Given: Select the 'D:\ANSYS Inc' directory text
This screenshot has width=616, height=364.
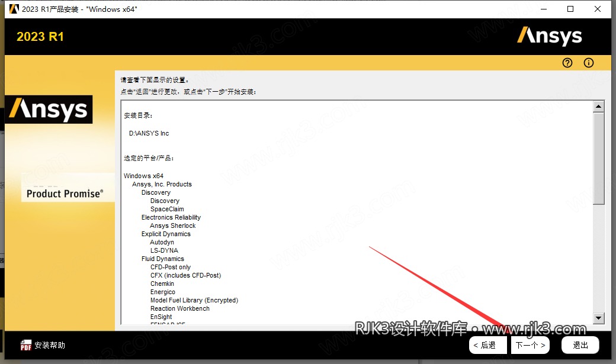Looking at the screenshot, I should 149,134.
